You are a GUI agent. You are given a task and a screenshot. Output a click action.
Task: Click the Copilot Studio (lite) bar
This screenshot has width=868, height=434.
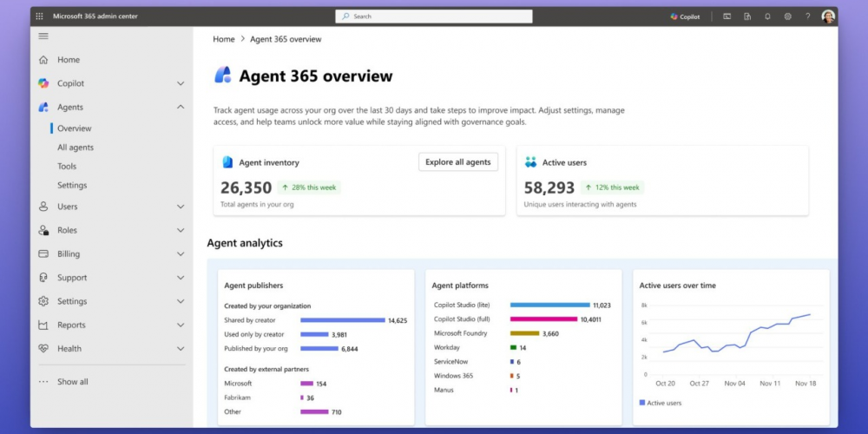tap(549, 306)
